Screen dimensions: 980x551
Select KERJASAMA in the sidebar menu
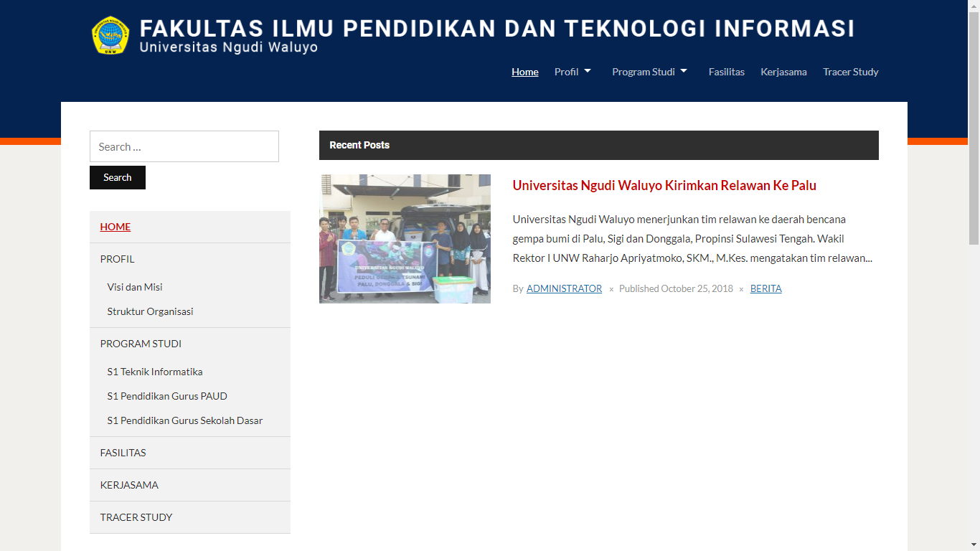click(129, 485)
